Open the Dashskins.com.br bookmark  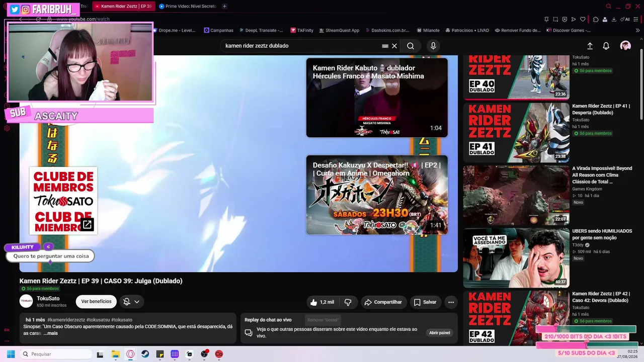tap(387, 30)
